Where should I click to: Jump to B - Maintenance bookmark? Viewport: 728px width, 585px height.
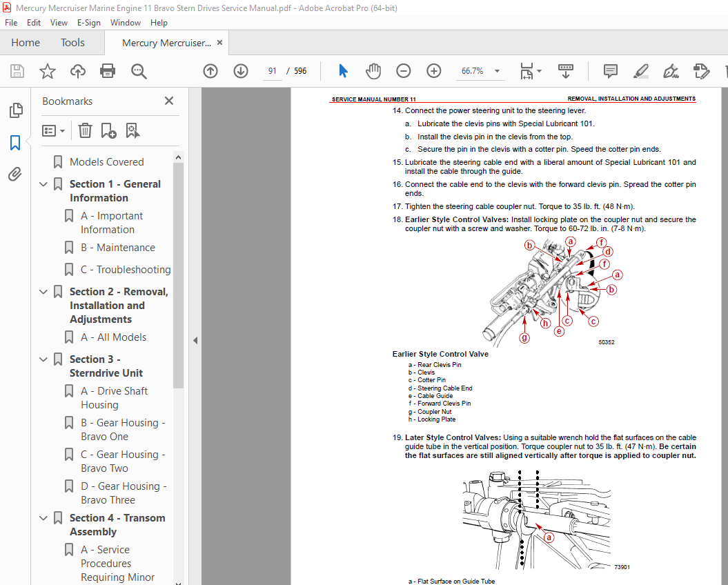point(118,248)
